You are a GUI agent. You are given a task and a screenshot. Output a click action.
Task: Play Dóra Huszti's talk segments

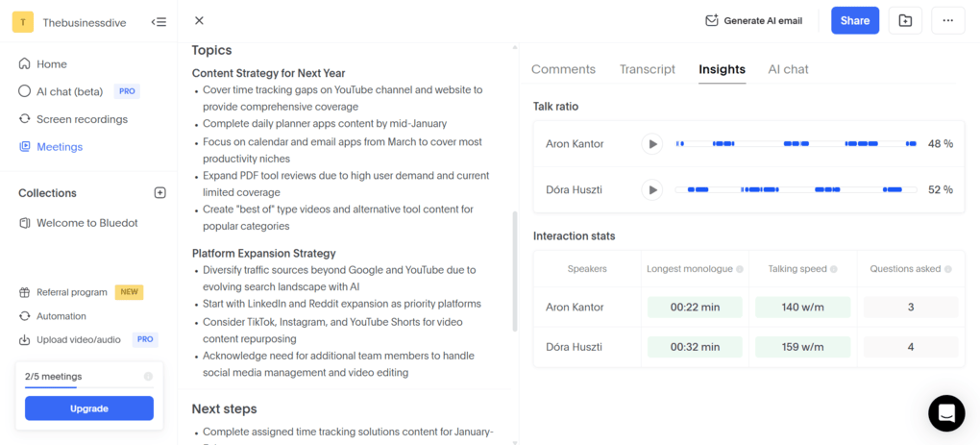point(652,190)
